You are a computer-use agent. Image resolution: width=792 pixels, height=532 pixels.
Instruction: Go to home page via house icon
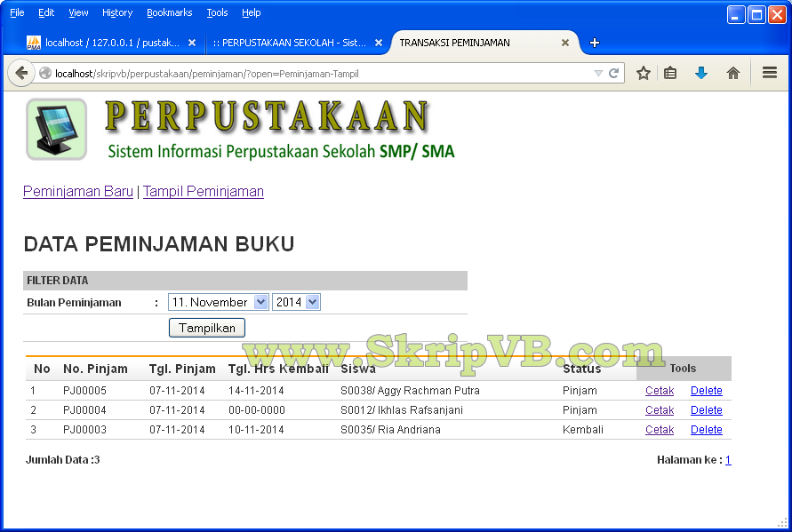(733, 74)
